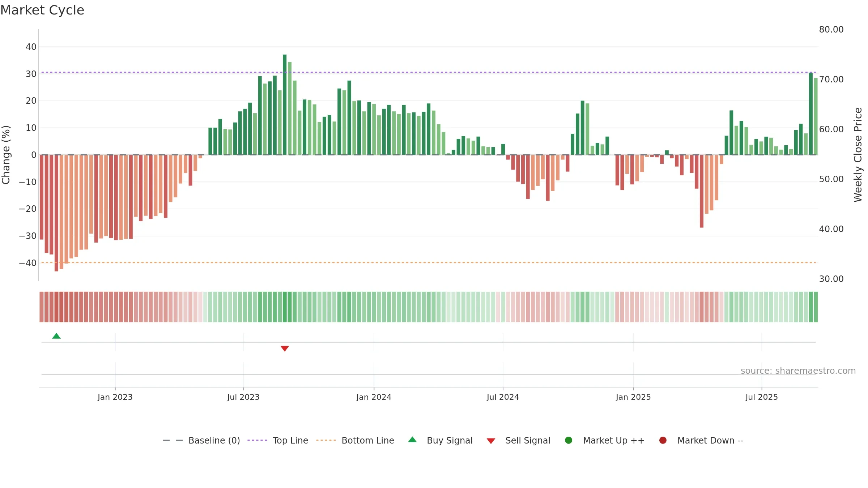Click the lowest red bar below the bottom line
The image size is (868, 488).
point(56,213)
